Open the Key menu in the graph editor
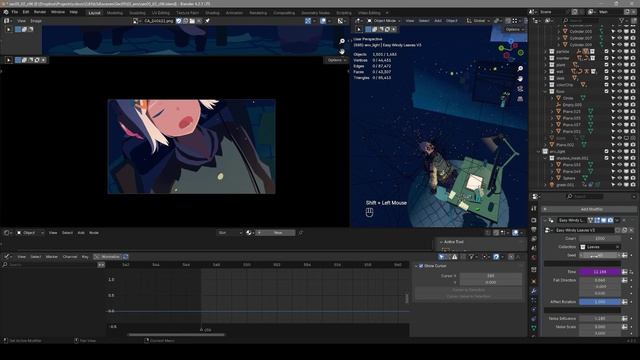Viewport: 640px width, 360px height. (85, 257)
